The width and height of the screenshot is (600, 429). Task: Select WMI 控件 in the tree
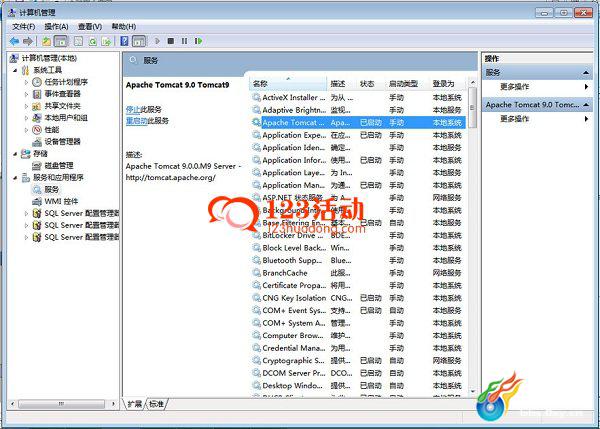[x=61, y=201]
